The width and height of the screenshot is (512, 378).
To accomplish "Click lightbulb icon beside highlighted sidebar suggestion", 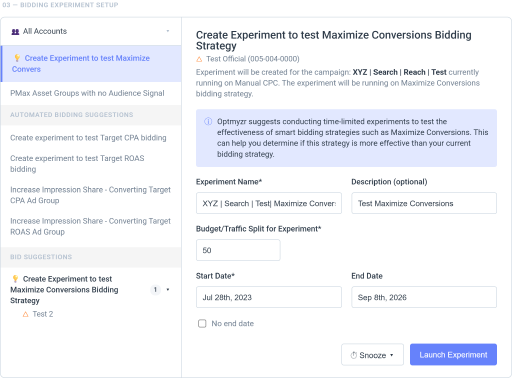I will point(17,58).
